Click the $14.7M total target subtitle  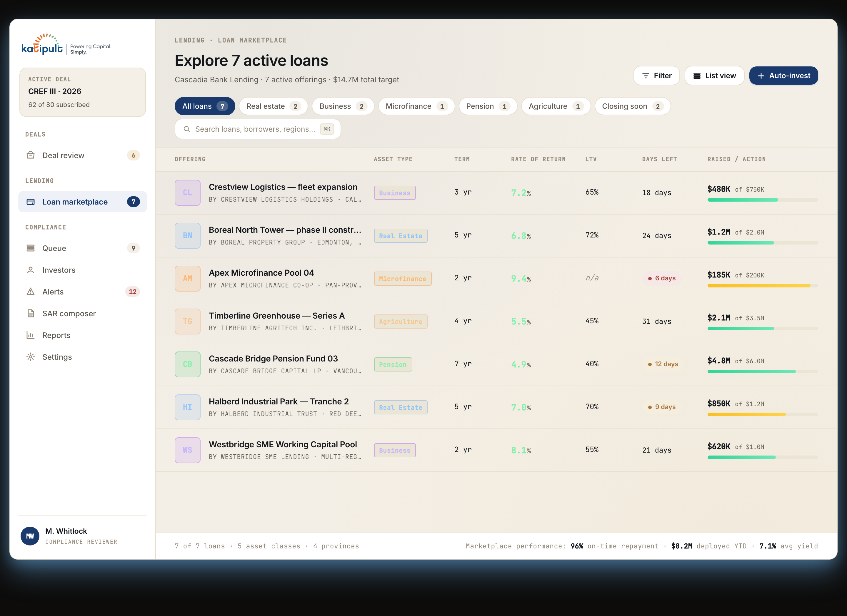coord(366,80)
